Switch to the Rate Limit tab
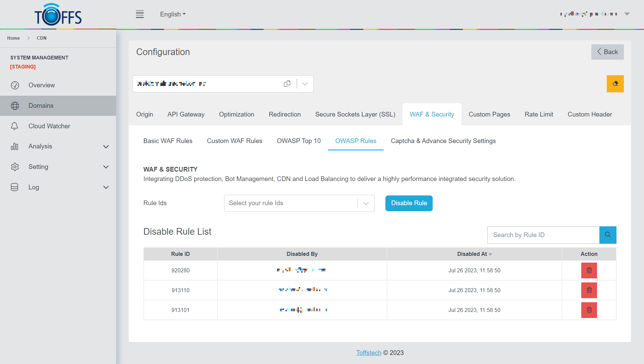 (x=539, y=114)
